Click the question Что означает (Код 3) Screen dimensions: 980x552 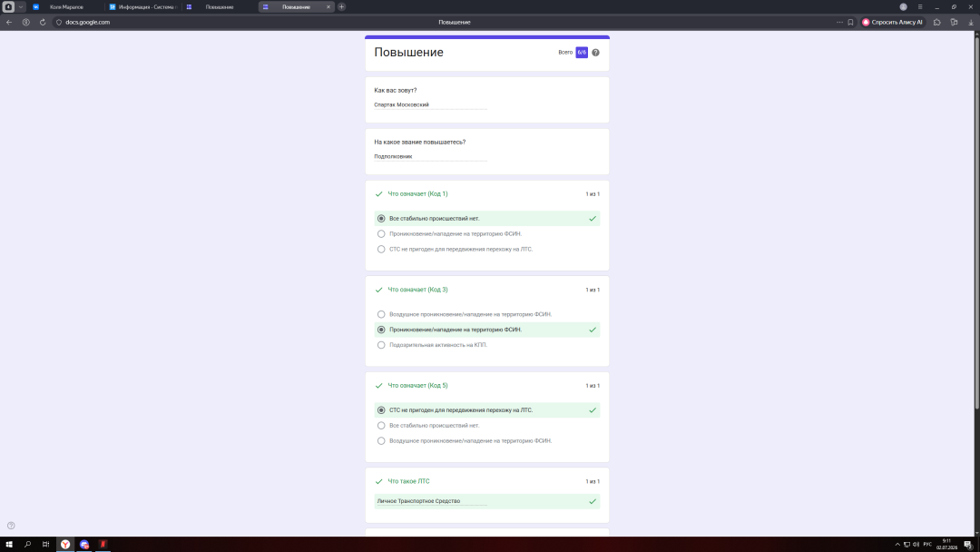pos(417,290)
